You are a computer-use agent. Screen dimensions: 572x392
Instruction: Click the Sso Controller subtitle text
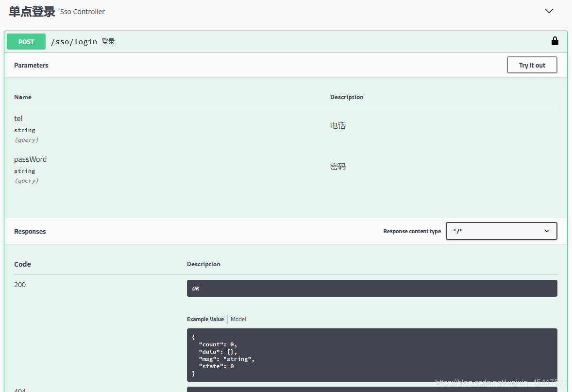point(83,12)
